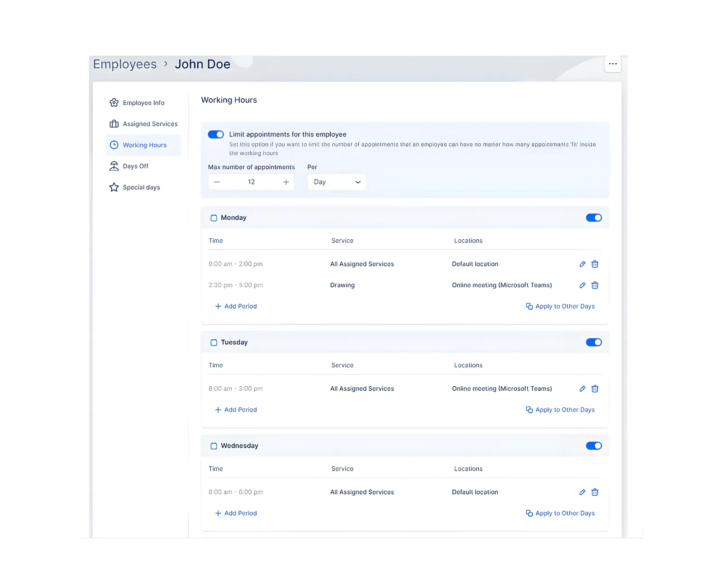Click Apply to Other Days for Tuesday

pos(560,409)
